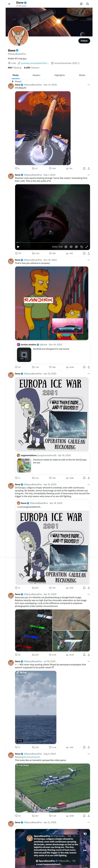Open search with the magnifier icon
The width and height of the screenshot is (98, 868).
point(87,4)
